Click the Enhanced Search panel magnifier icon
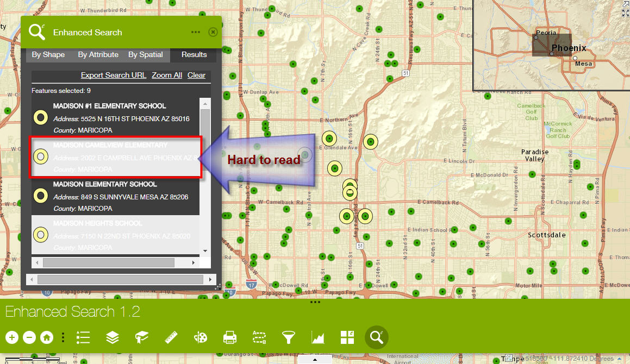Viewport: 630px width, 364px height. (x=37, y=32)
